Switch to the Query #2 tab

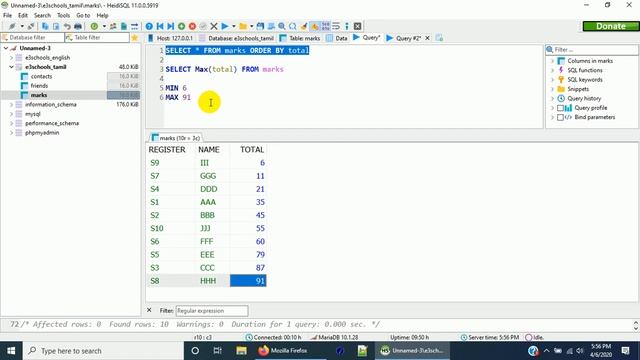tap(404, 38)
